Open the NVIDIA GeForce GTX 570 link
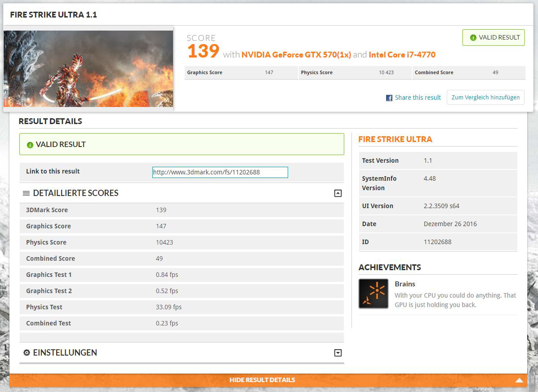Image resolution: width=538 pixels, height=392 pixels. pos(296,55)
